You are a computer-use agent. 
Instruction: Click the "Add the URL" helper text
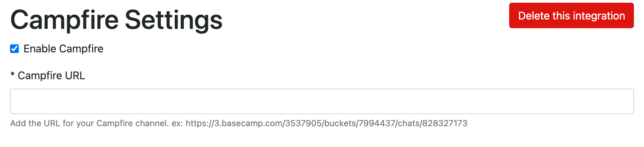40,124
